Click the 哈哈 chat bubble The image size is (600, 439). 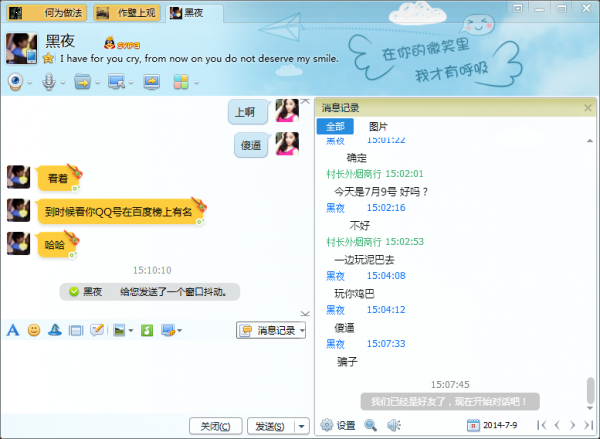(56, 245)
